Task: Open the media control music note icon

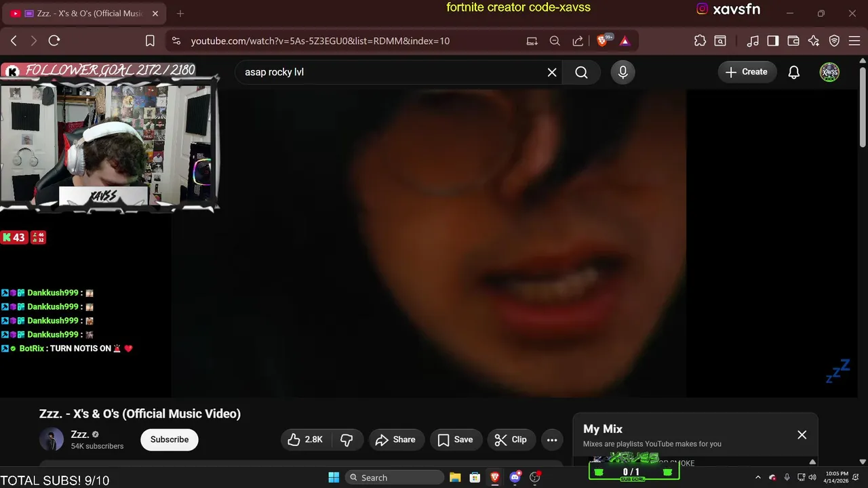Action: [x=753, y=41]
